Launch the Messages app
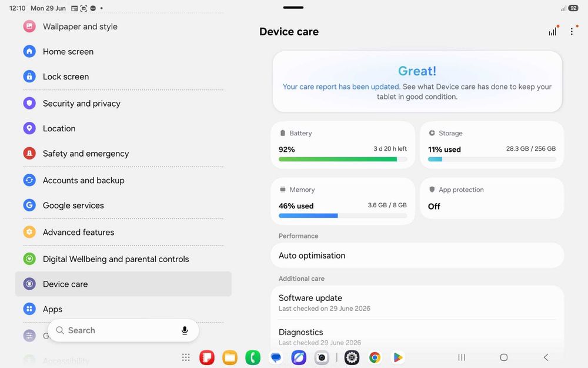 coord(276,357)
